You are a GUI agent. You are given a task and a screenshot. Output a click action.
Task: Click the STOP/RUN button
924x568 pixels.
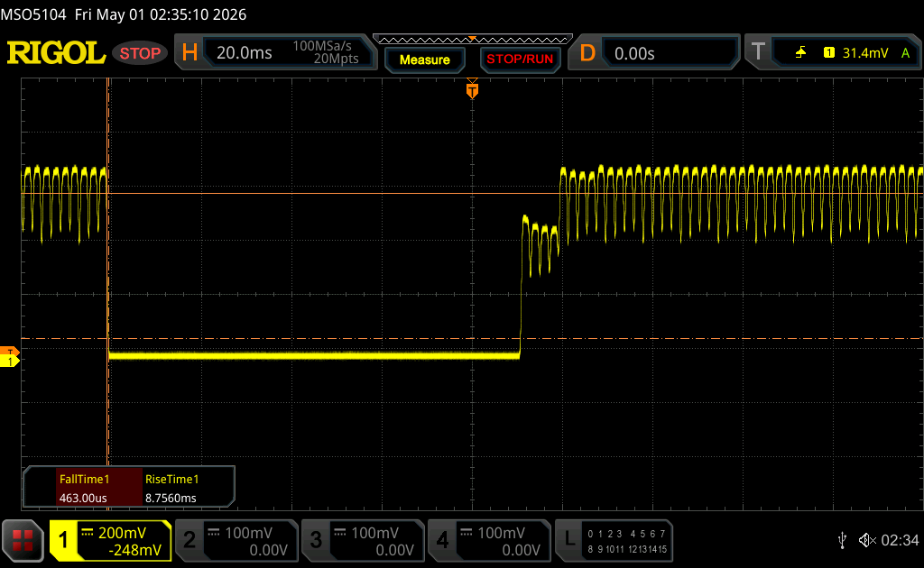click(520, 60)
